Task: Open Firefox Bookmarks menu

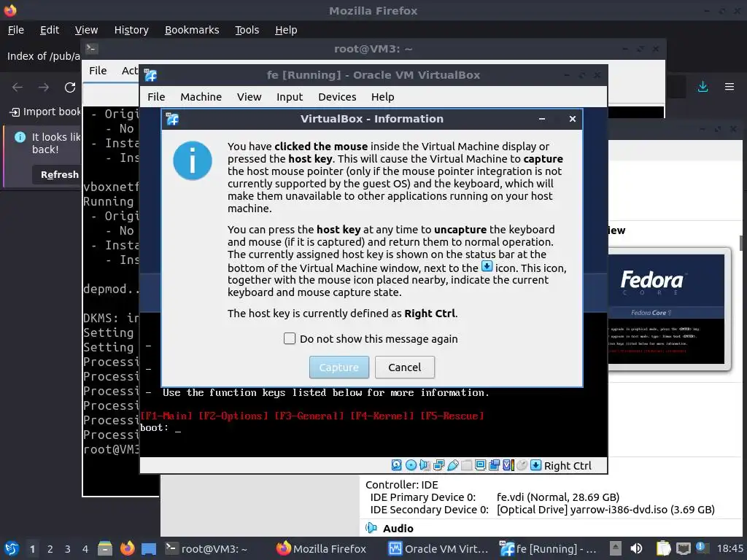Action: coord(192,30)
